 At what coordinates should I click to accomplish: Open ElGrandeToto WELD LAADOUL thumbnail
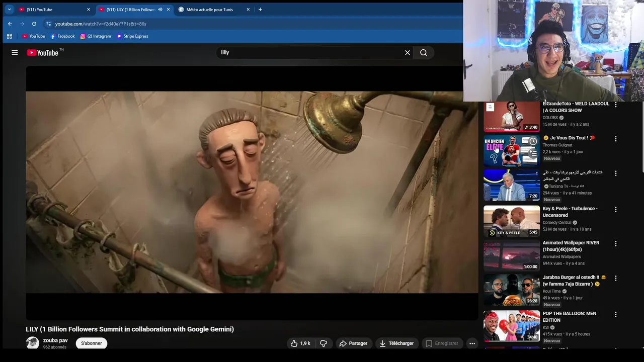tap(512, 117)
